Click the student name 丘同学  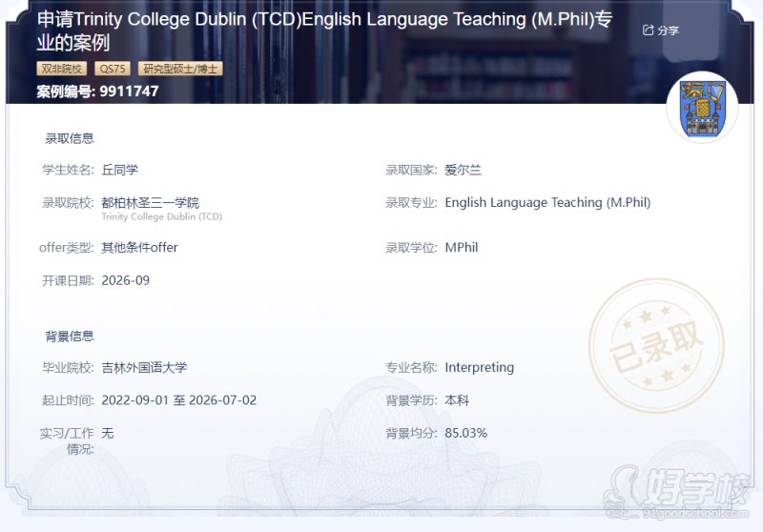pos(120,170)
